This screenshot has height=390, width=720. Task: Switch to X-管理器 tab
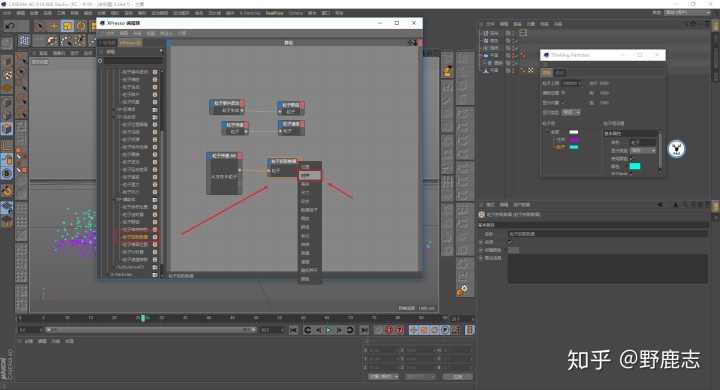tap(108, 43)
